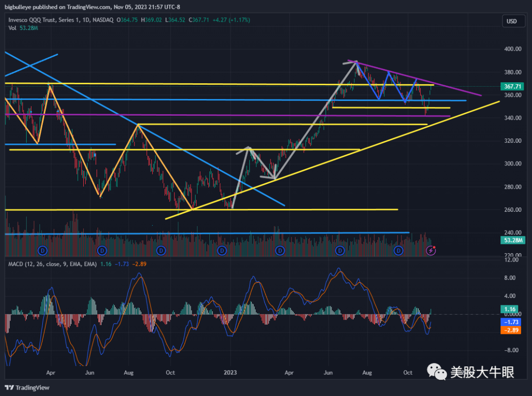Open the March 2022 dividend marker
This screenshot has width=532, height=396.
tap(42, 251)
